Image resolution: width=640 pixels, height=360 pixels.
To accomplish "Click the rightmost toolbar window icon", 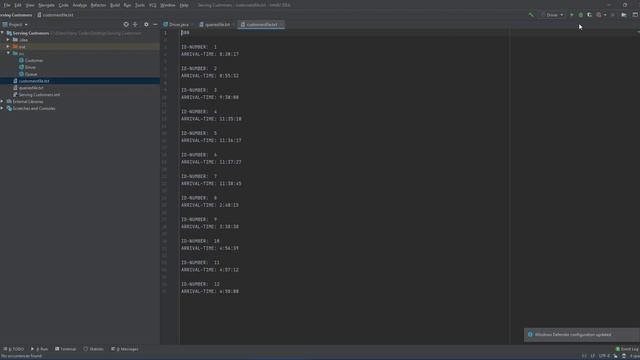I will click(635, 15).
